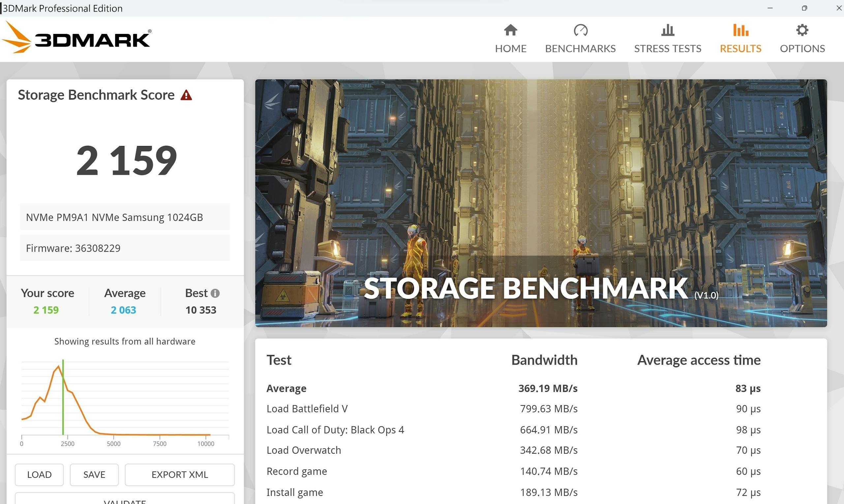Go to the STRESS TESTS label
The image size is (844, 504).
click(667, 48)
